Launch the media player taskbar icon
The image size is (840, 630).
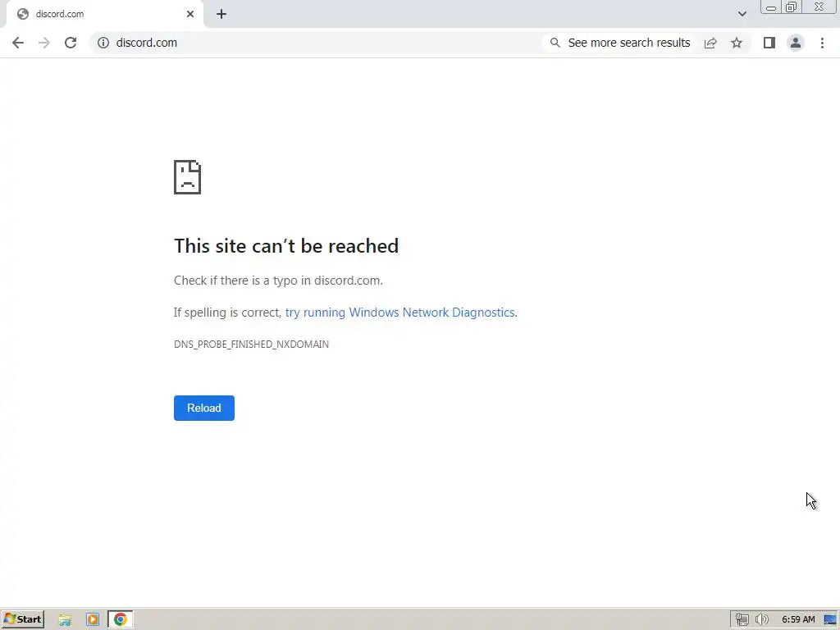[92, 620]
